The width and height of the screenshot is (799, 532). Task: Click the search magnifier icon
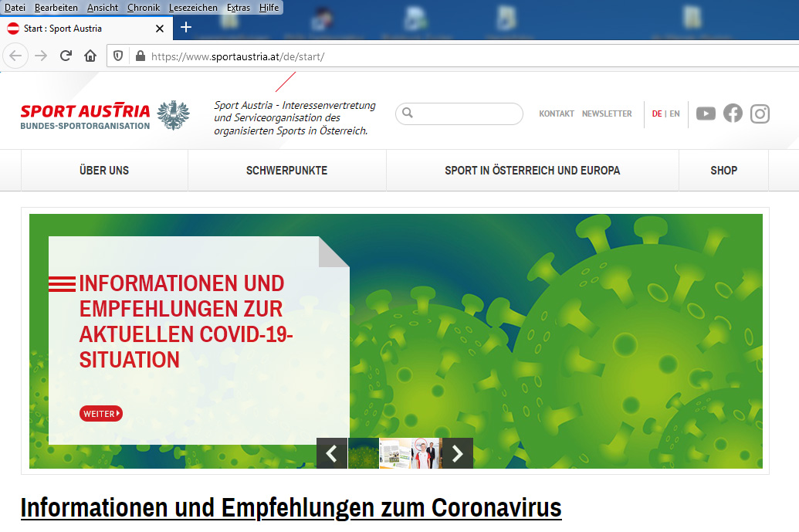(407, 113)
